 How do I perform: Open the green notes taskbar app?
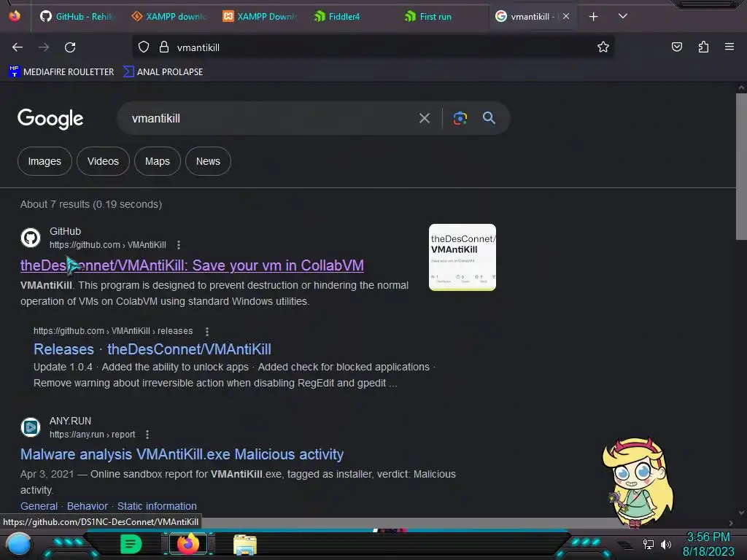[x=131, y=544]
